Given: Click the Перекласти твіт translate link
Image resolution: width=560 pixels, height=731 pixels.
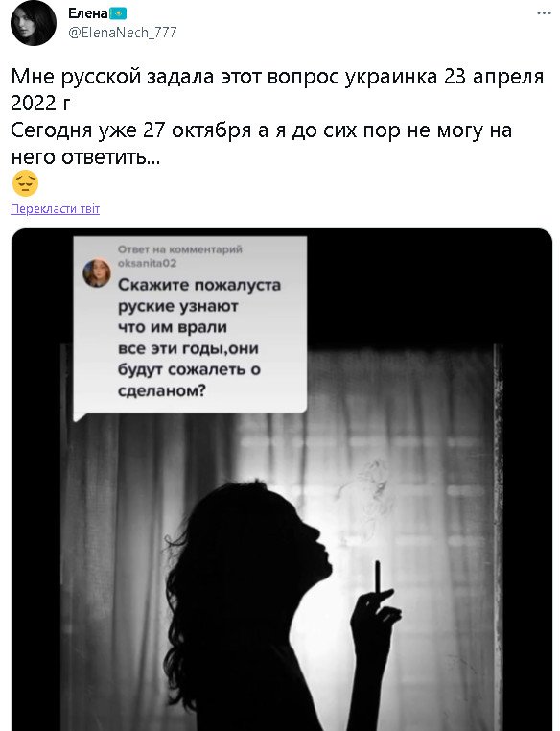Looking at the screenshot, I should [55, 209].
